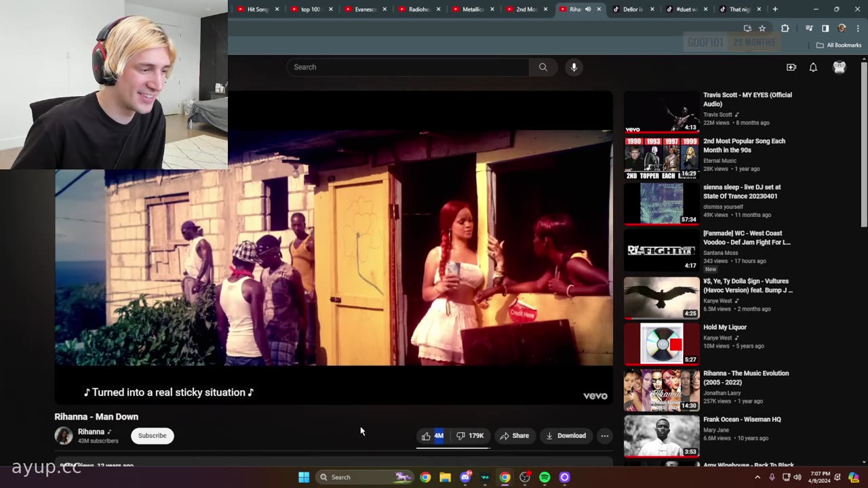Screen dimensions: 868x488
Task: Open the All Bookmarks folder
Action: (839, 45)
